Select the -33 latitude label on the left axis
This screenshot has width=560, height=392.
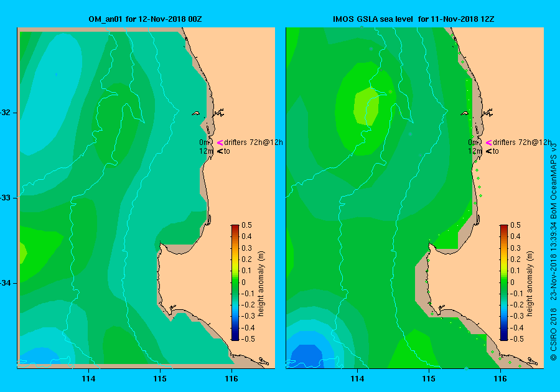coord(6,198)
